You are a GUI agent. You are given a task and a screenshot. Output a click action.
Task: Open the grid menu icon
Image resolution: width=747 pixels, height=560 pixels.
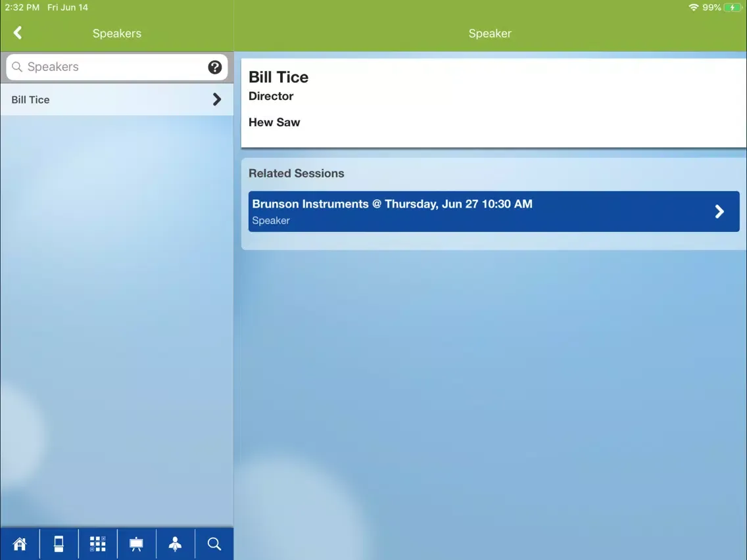click(98, 544)
